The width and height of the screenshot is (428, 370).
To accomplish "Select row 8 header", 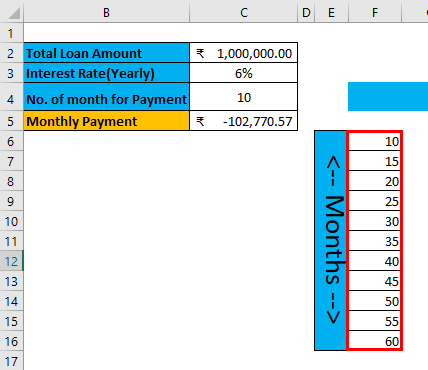I will coord(11,181).
